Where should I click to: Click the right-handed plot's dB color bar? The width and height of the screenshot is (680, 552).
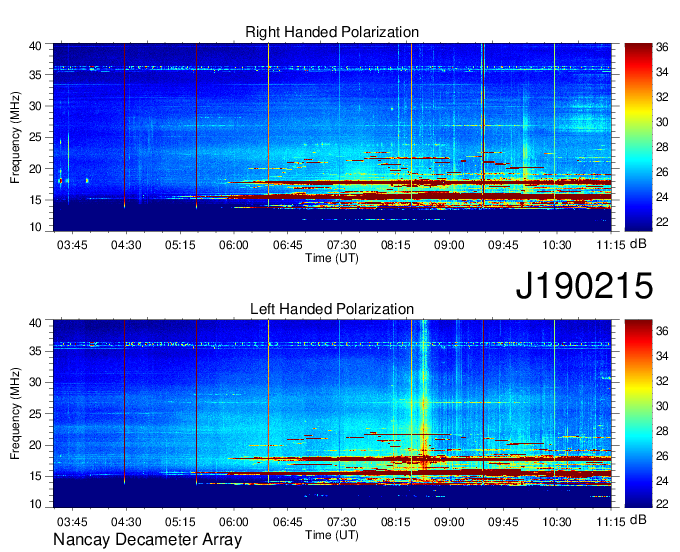tap(638, 137)
